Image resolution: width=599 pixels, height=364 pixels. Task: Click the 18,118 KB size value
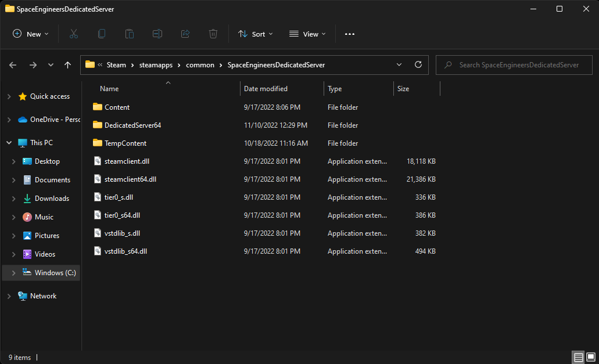[x=421, y=161]
